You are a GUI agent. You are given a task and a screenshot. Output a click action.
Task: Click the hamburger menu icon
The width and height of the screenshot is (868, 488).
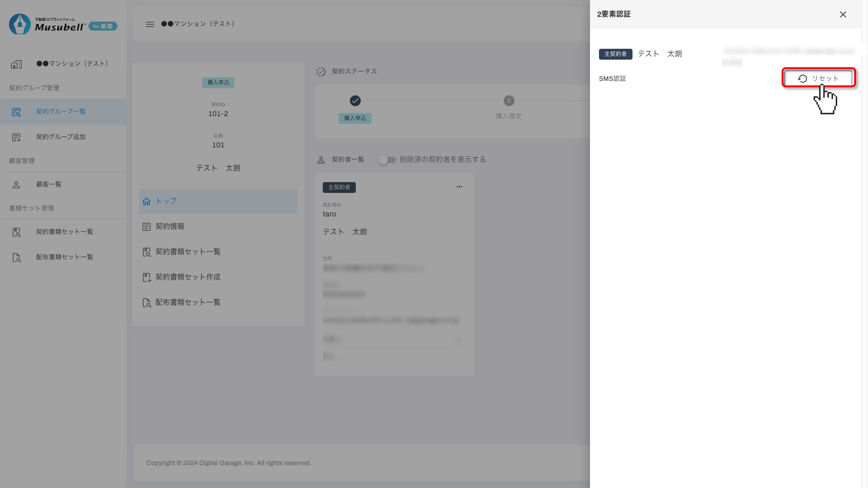pos(150,24)
